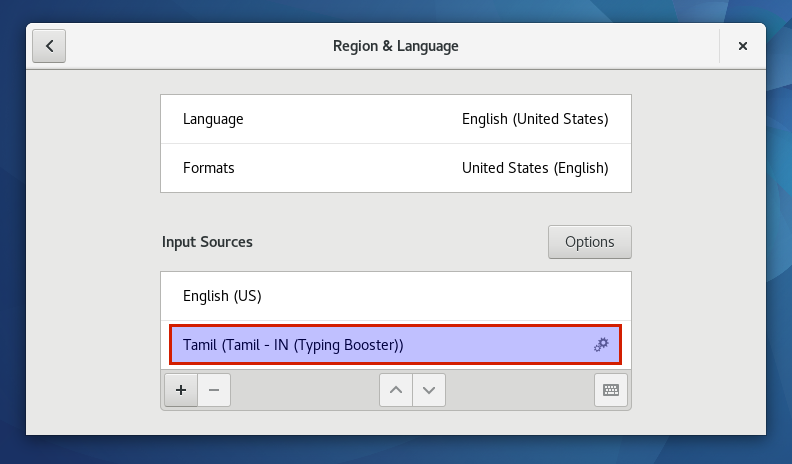792x464 pixels.
Task: Open the Language setting row
Action: click(396, 119)
